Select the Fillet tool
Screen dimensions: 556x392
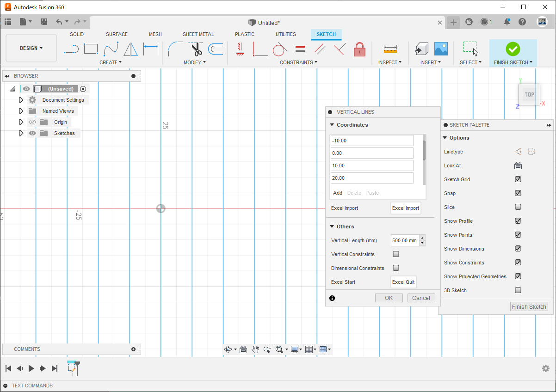click(175, 49)
